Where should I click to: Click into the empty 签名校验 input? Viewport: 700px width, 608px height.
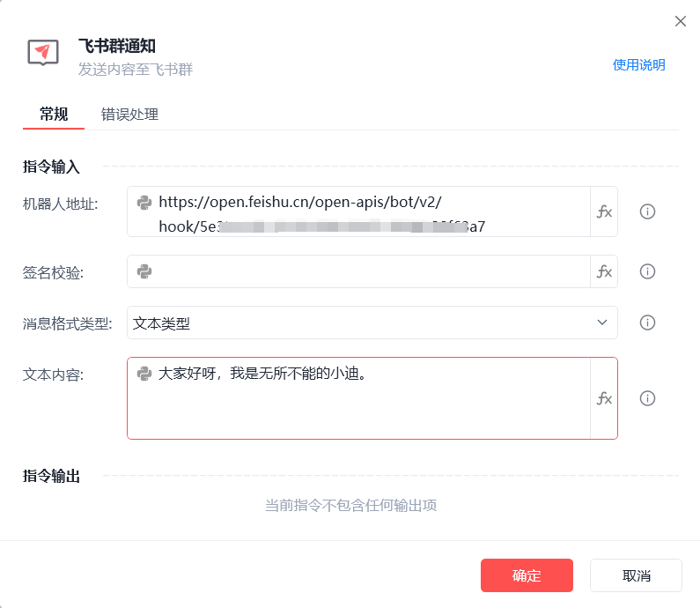[370, 271]
